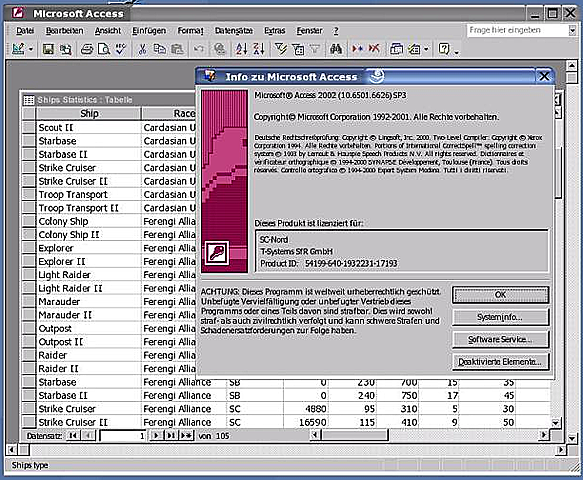The height and width of the screenshot is (480, 583).
Task: Select row selector for Colony Ship
Action: pyautogui.click(x=29, y=221)
